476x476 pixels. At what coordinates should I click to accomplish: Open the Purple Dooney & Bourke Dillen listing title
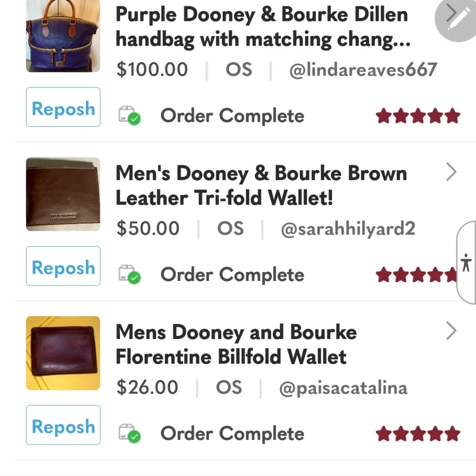coord(262,27)
